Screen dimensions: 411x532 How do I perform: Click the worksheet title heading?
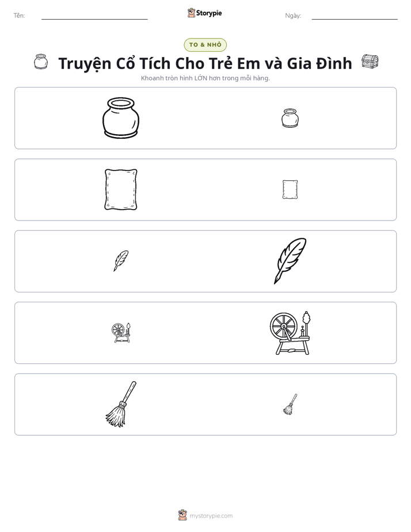click(205, 63)
